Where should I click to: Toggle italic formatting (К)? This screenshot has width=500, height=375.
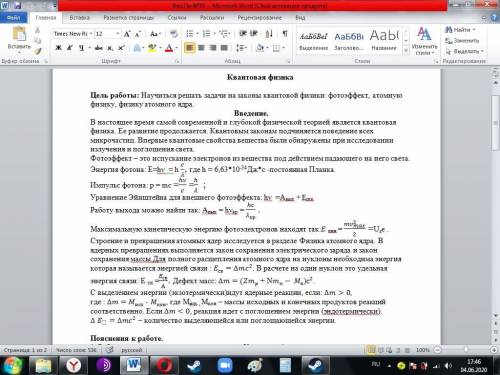[70, 48]
